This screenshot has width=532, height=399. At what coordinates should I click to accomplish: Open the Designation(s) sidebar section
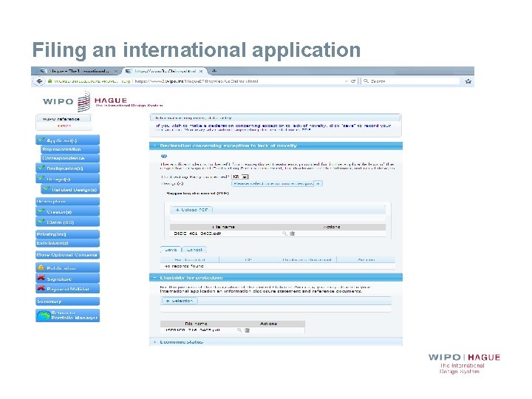67,168
